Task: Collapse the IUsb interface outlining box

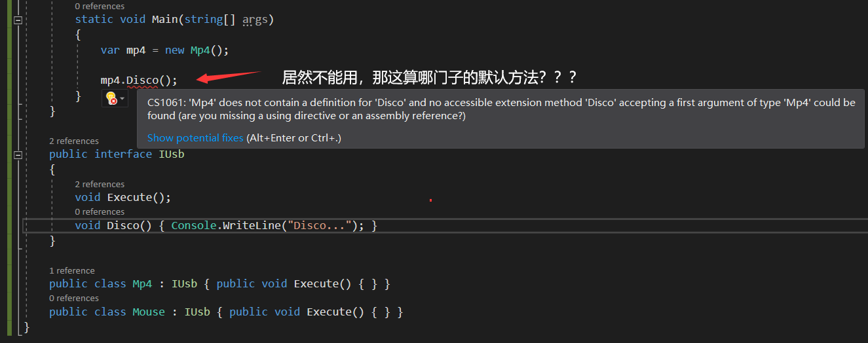Action: 18,154
